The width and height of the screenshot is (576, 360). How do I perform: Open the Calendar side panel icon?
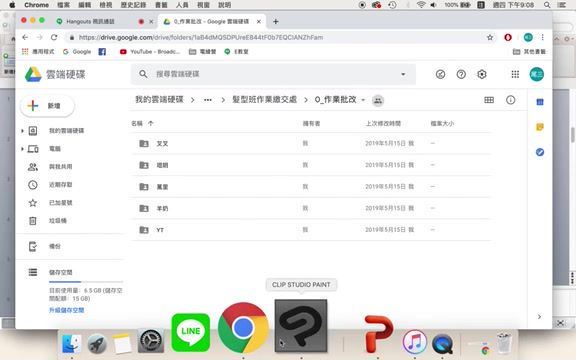pyautogui.click(x=540, y=102)
